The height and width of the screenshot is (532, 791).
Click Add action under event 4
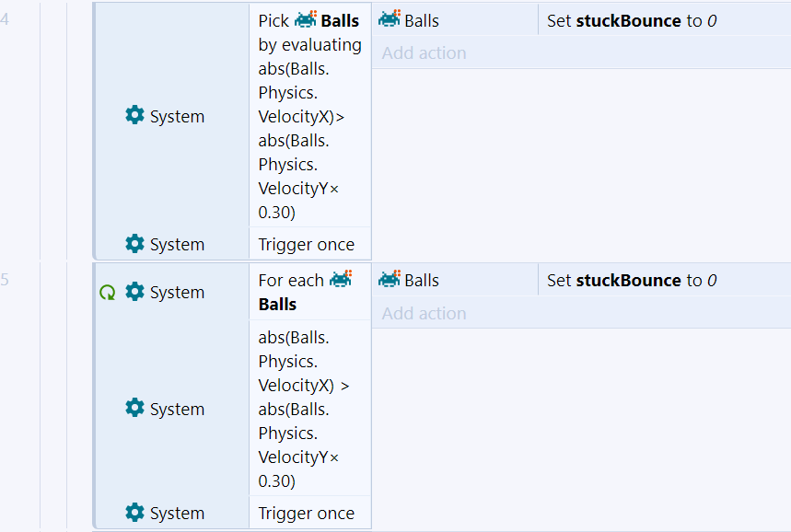click(424, 53)
